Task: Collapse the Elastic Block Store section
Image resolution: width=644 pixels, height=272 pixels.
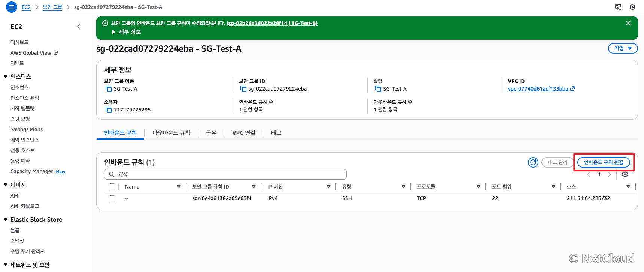Action: 6,220
